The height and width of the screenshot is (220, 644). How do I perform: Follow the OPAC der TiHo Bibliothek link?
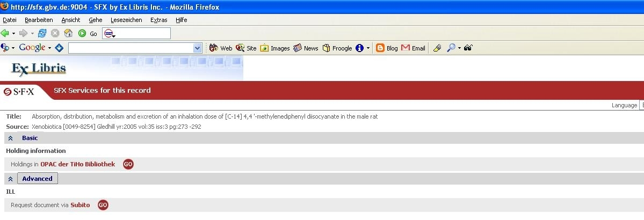[77, 164]
